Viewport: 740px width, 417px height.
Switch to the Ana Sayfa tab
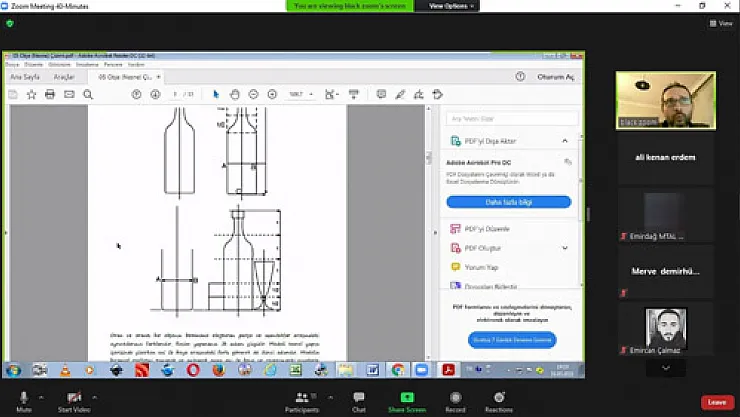pos(24,76)
